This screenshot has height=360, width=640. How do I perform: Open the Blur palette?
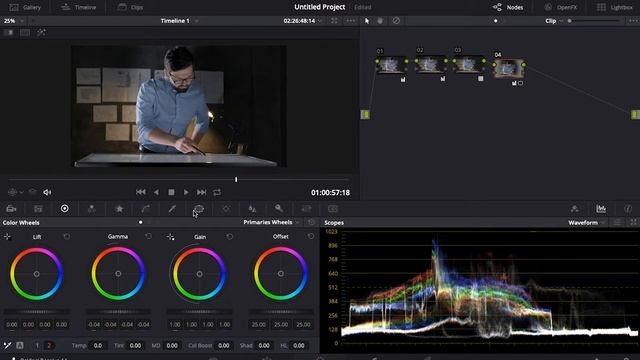click(x=252, y=209)
